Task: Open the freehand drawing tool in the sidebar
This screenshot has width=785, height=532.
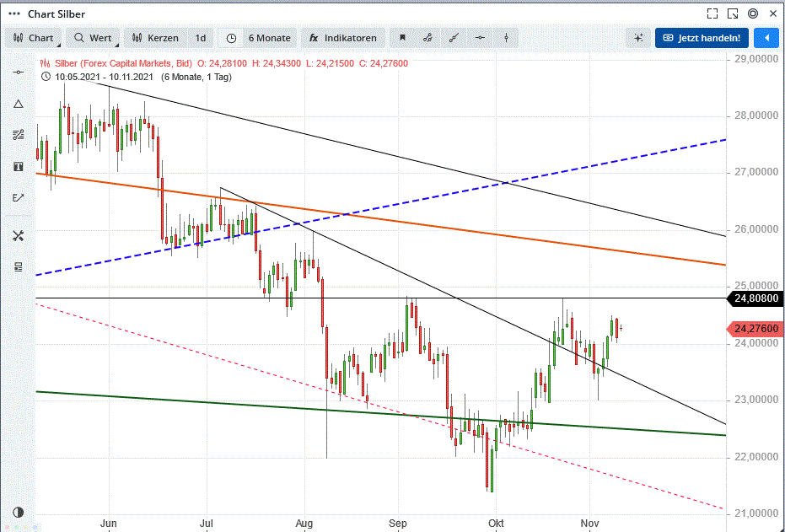Action: pyautogui.click(x=18, y=197)
